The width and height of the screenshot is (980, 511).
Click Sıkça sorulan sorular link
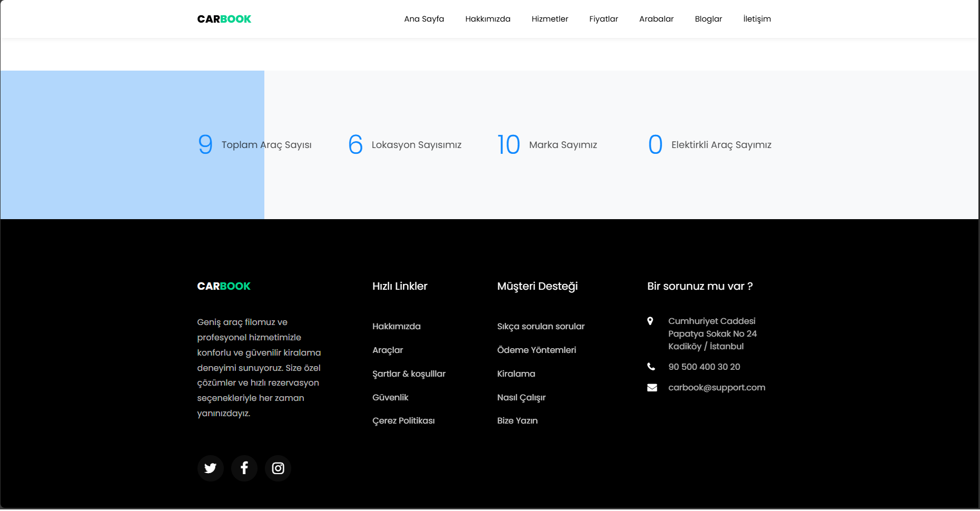(x=541, y=327)
